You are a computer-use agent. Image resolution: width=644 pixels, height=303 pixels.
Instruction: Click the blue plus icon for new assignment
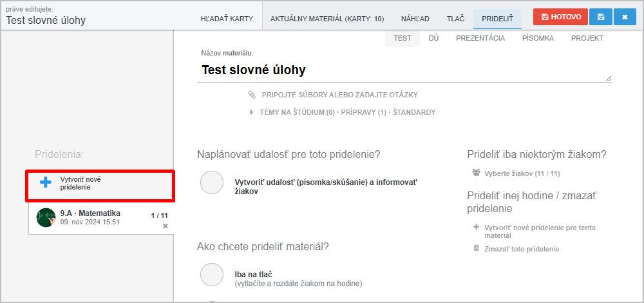(46, 182)
